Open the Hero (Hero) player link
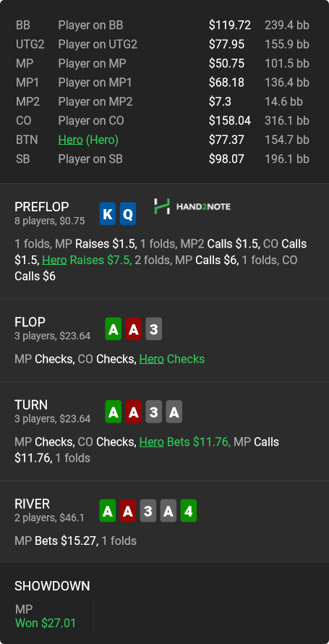The height and width of the screenshot is (644, 329). coord(88,140)
